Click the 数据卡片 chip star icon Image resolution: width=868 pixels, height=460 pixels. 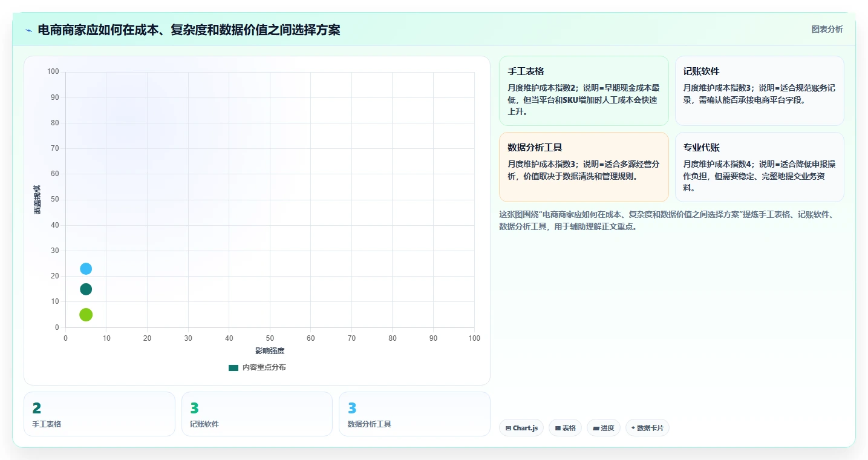[633, 427]
